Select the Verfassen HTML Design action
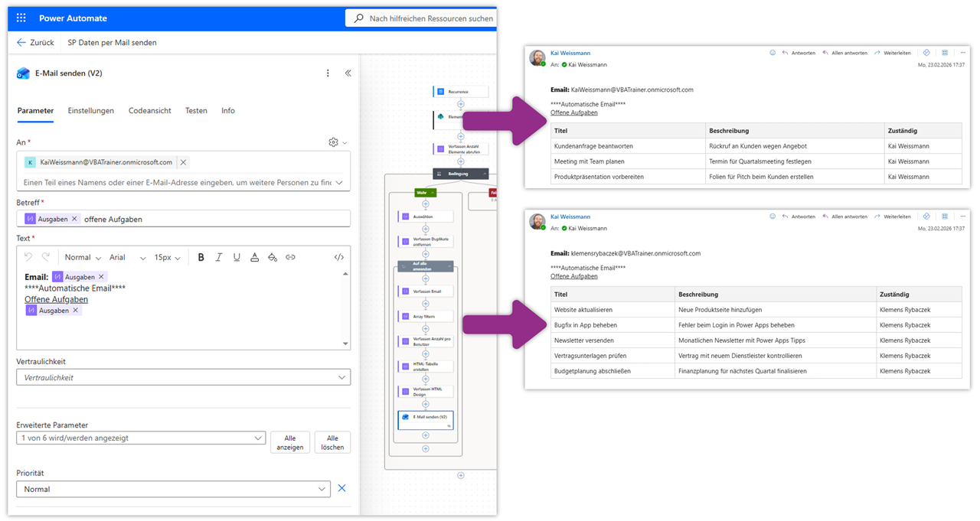 pyautogui.click(x=425, y=391)
